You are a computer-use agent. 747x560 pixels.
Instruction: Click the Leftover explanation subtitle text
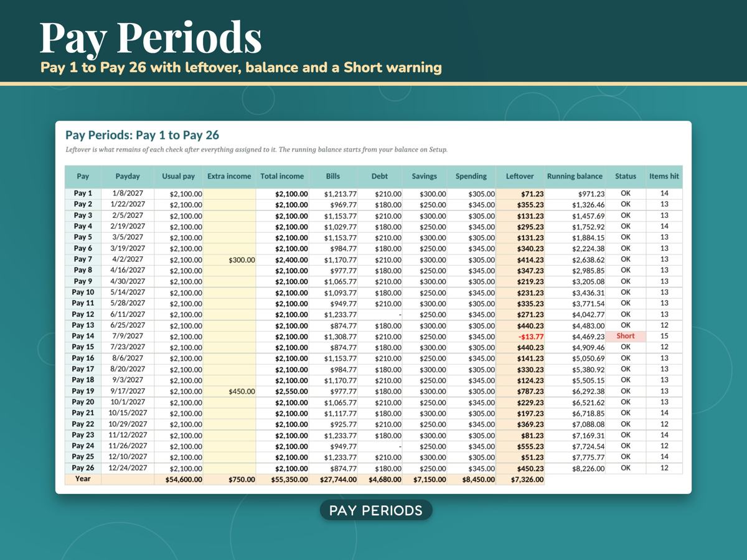pyautogui.click(x=256, y=149)
